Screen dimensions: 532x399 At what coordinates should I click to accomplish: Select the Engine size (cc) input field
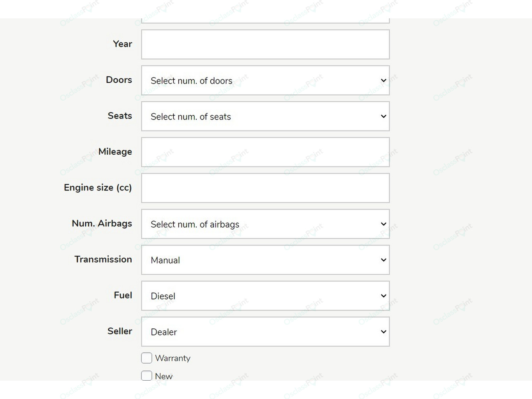(x=265, y=188)
